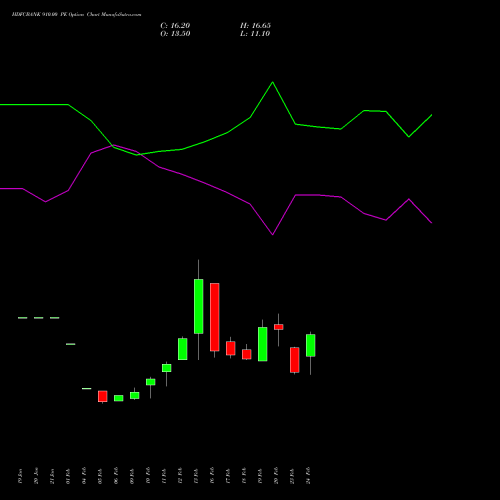Click the 19 Jan date label on axis
500x500 pixels.
pyautogui.click(x=20, y=476)
